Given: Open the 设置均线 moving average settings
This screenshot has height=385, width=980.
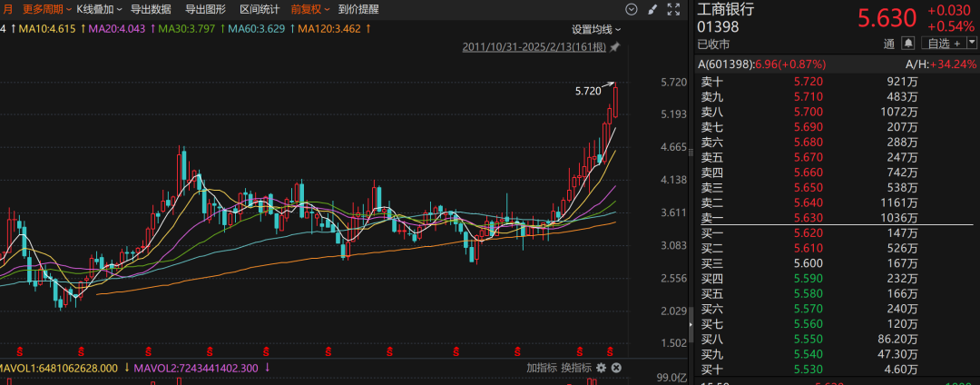Looking at the screenshot, I should click(596, 29).
